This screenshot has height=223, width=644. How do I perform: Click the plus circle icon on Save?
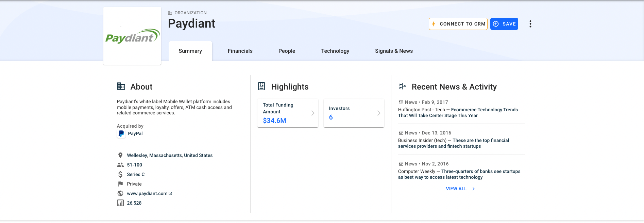click(x=496, y=24)
